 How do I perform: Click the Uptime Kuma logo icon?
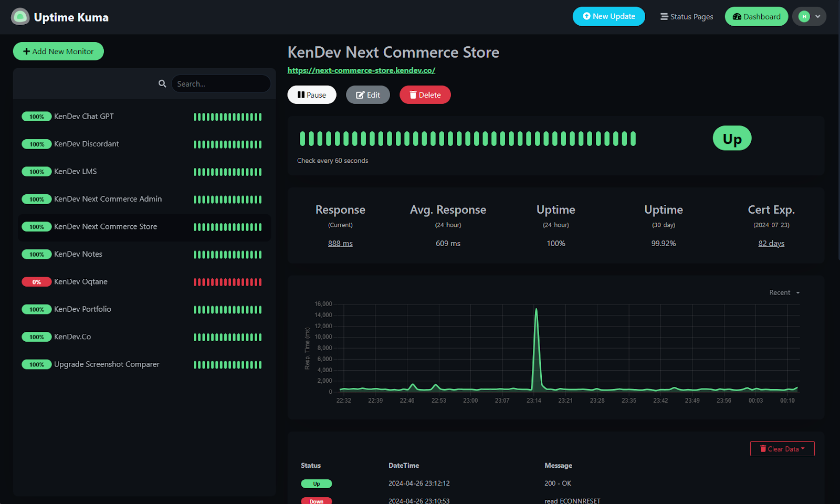click(x=20, y=17)
